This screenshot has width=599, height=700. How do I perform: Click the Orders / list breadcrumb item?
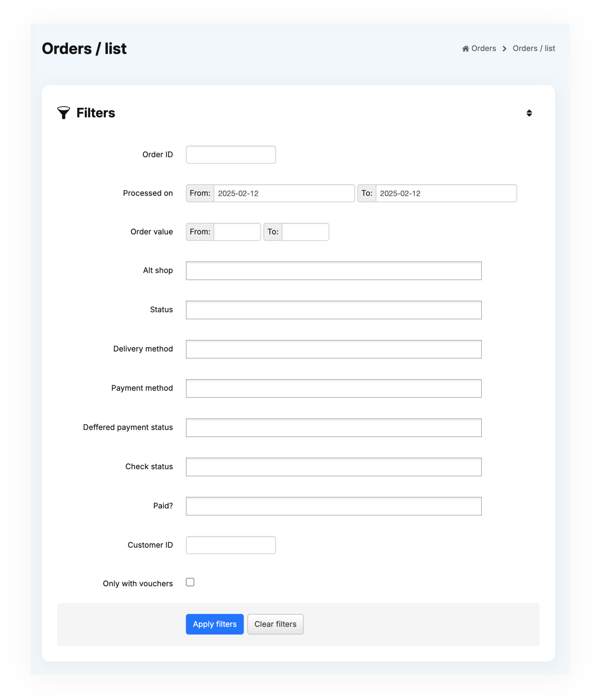click(x=533, y=49)
